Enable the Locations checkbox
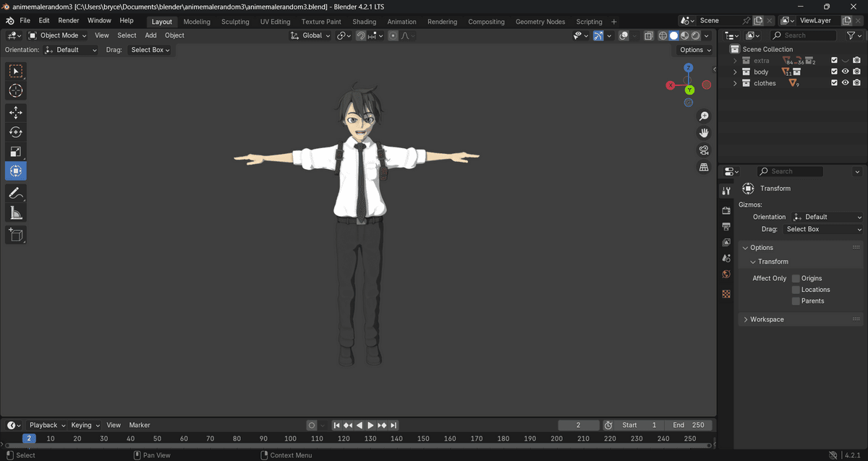Image resolution: width=868 pixels, height=461 pixels. click(x=796, y=290)
